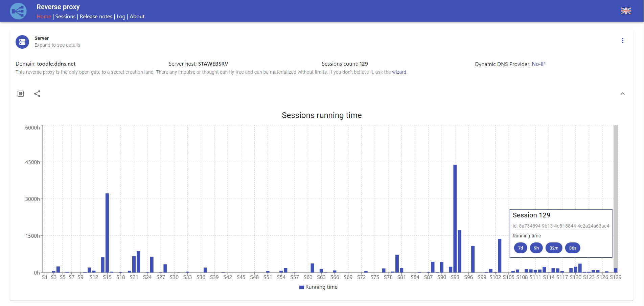The width and height of the screenshot is (644, 306).
Task: Click the Sessions count: 129 text
Action: point(345,64)
